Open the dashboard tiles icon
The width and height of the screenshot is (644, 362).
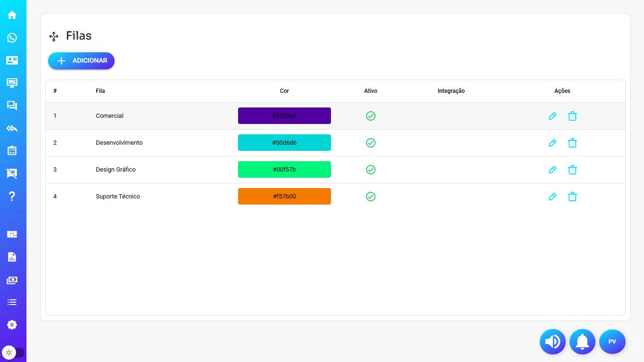[12, 234]
